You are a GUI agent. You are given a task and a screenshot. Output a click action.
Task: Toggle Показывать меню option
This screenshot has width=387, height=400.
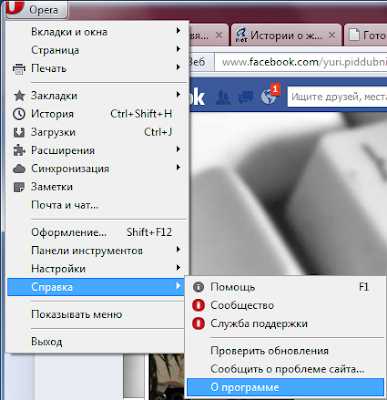pyautogui.click(x=97, y=314)
